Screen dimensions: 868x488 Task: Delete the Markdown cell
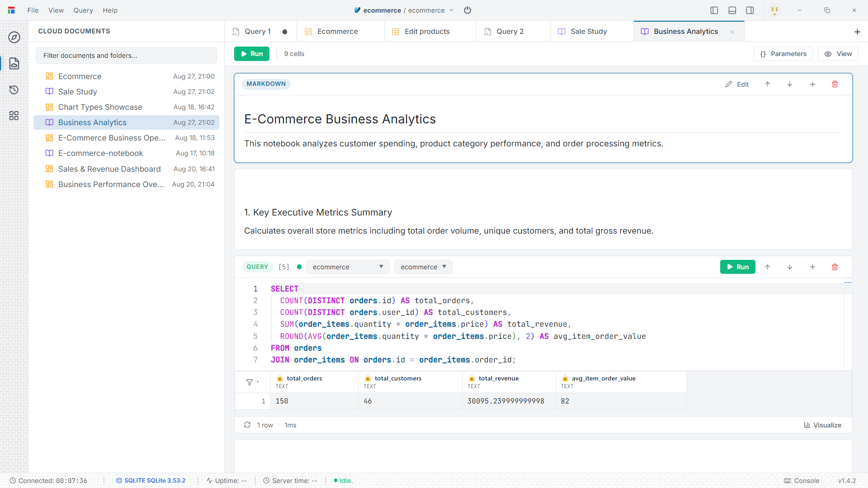[835, 84]
